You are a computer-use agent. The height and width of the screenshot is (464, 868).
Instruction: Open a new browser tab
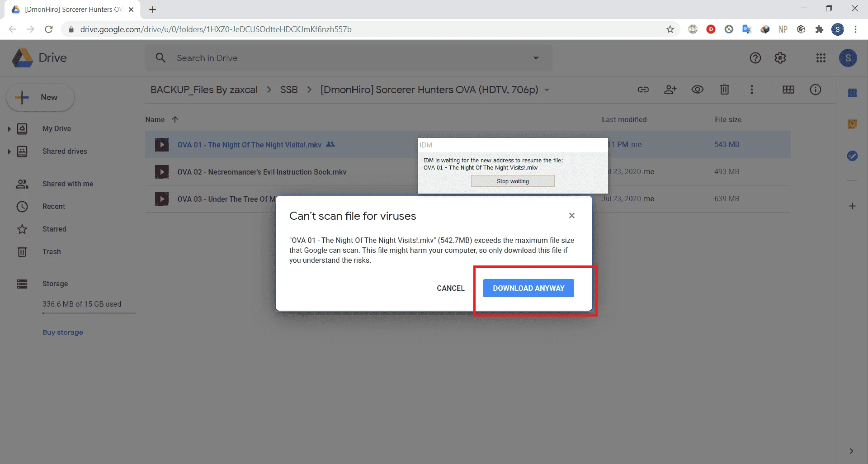152,9
